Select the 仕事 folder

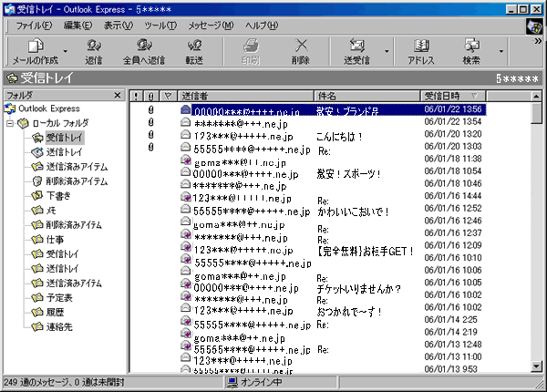click(55, 240)
